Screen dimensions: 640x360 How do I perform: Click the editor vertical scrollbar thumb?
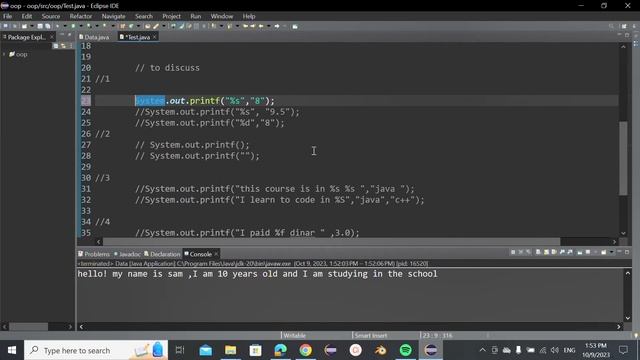coord(623,158)
